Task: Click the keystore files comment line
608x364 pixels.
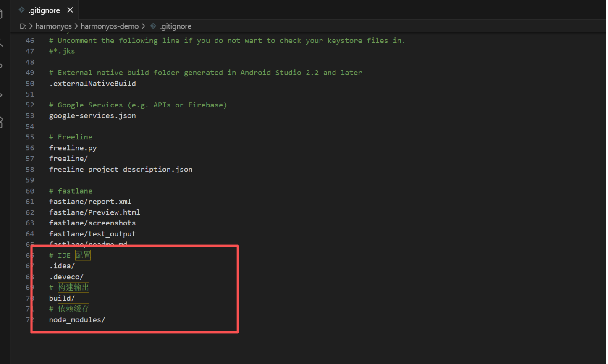Action: pos(227,40)
